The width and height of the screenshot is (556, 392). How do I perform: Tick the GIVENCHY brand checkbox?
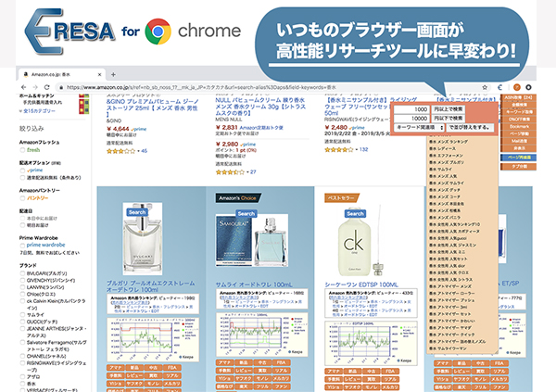pyautogui.click(x=22, y=280)
